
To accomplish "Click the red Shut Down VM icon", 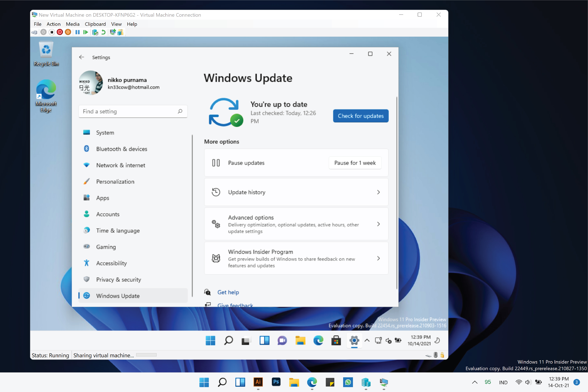I will pos(60,32).
